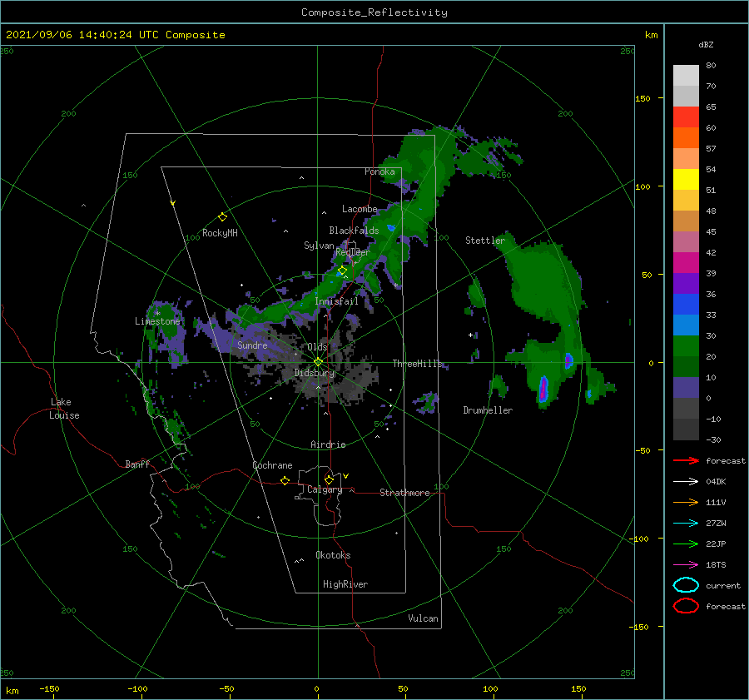Image resolution: width=749 pixels, height=700 pixels.
Task: Pick the yellow 51-54 dBZ swatch
Action: (x=686, y=179)
